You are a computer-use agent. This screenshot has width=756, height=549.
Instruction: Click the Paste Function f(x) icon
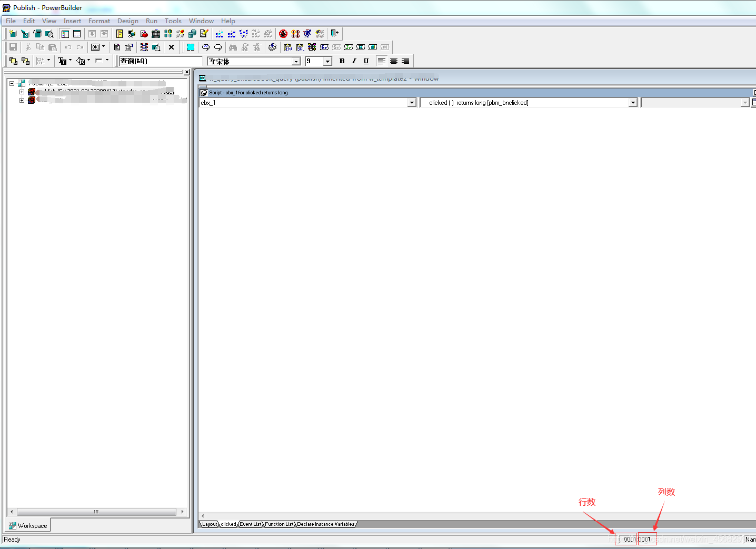287,47
